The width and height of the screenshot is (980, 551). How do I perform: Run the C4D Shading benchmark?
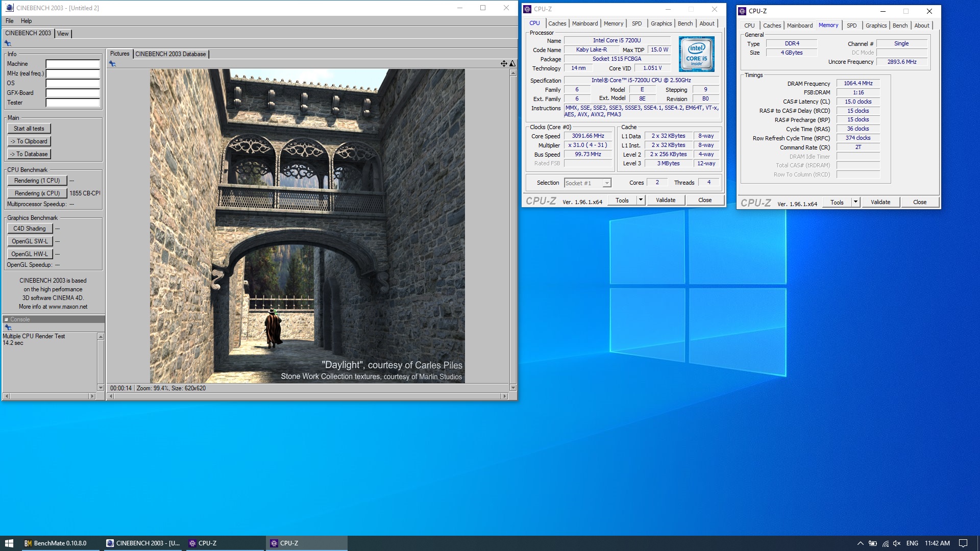(30, 229)
